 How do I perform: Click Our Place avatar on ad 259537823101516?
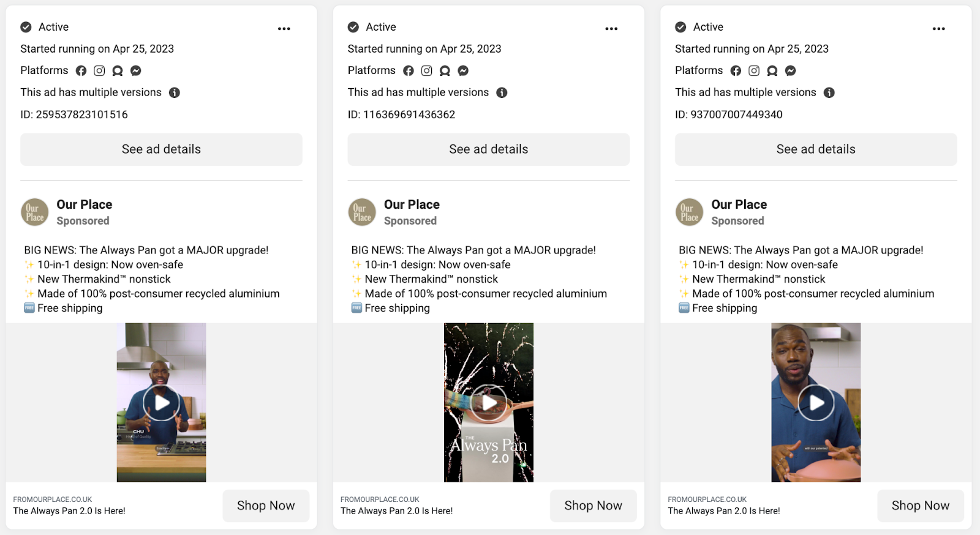pyautogui.click(x=35, y=212)
